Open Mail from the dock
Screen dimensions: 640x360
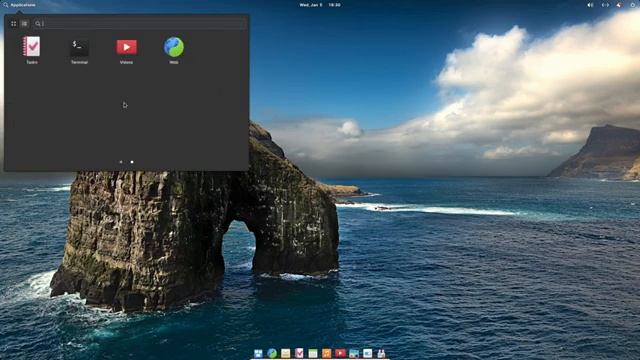pyautogui.click(x=285, y=353)
